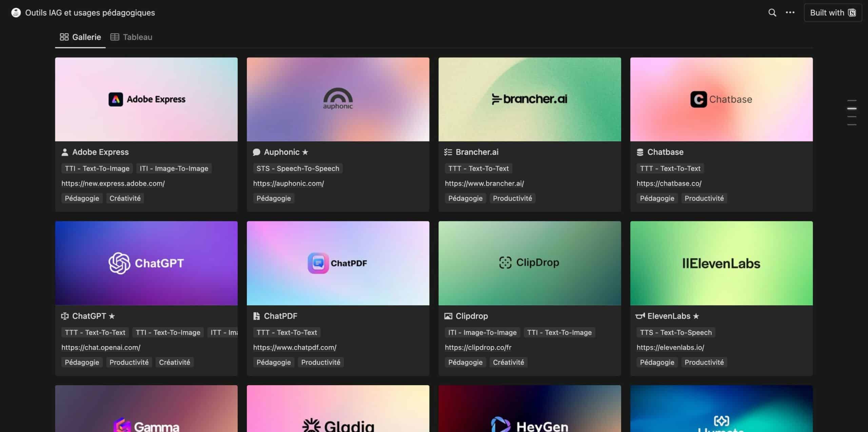Click the Gladia app thumbnail
The image size is (868, 432).
point(338,408)
